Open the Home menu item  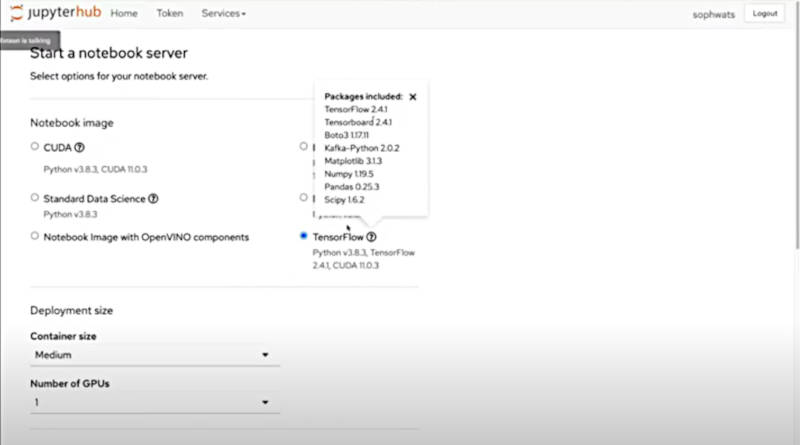[124, 13]
